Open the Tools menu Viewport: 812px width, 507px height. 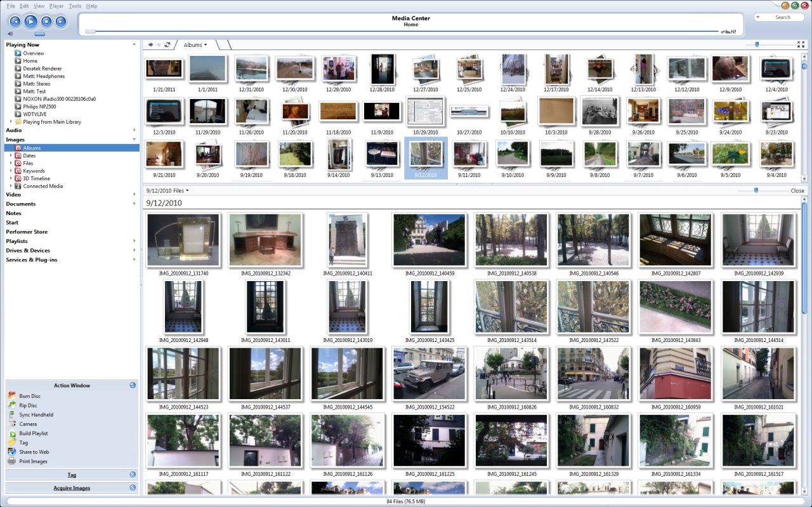coord(75,6)
